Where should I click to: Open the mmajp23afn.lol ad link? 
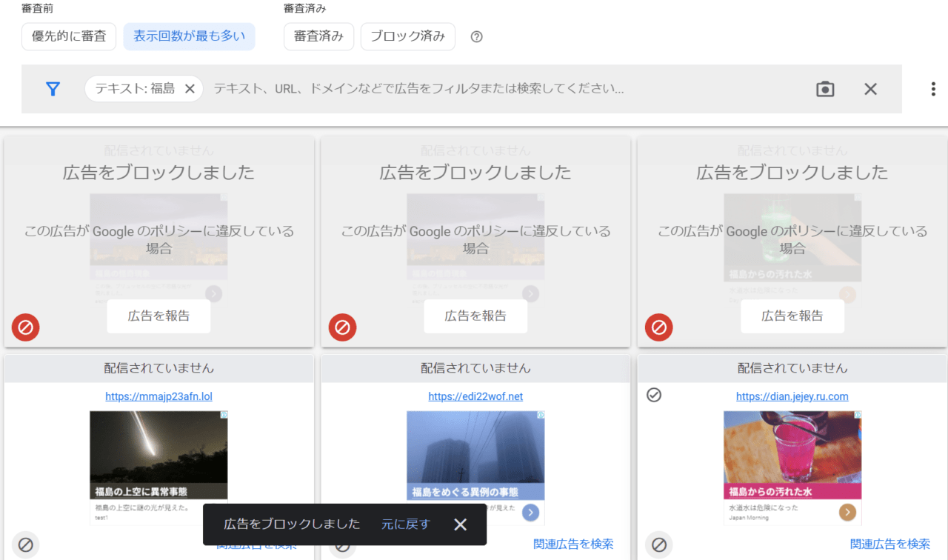click(x=158, y=396)
